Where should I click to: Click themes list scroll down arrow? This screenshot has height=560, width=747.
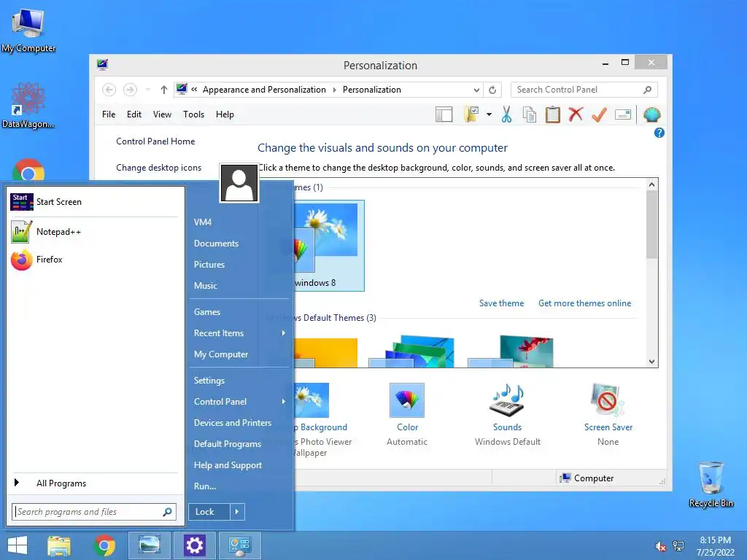[651, 362]
